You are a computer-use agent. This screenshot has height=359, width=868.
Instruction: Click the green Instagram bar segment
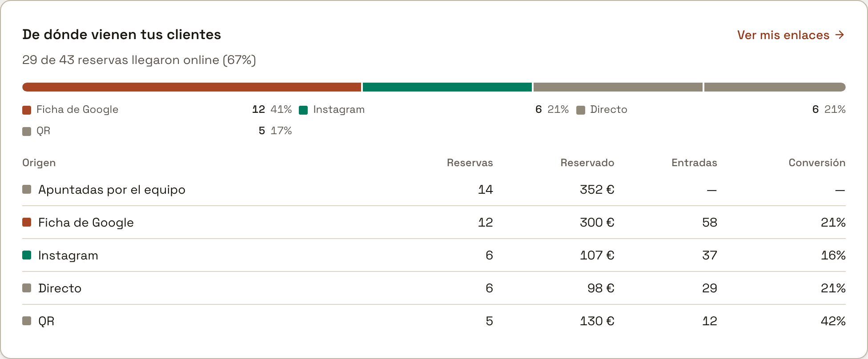(x=447, y=87)
